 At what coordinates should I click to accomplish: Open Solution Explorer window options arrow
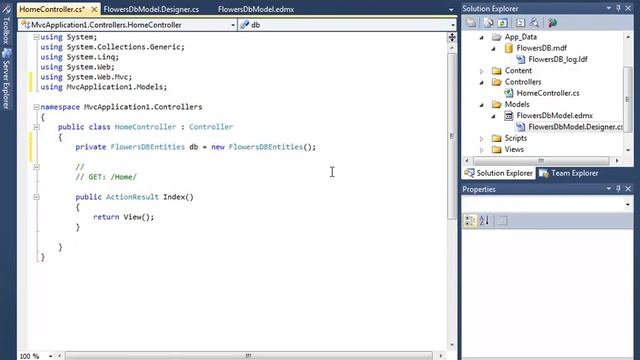[x=609, y=8]
